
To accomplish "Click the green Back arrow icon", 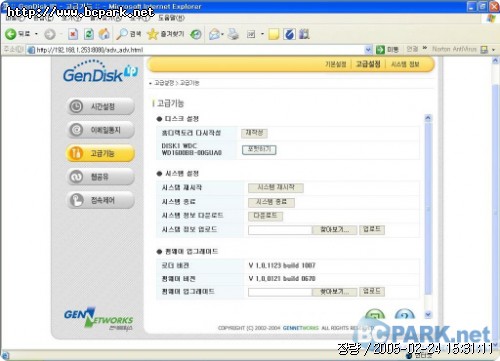I will pos(10,34).
